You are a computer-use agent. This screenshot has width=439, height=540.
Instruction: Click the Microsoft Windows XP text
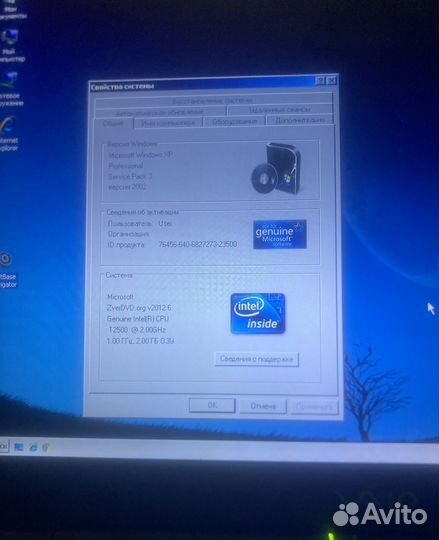(140, 155)
